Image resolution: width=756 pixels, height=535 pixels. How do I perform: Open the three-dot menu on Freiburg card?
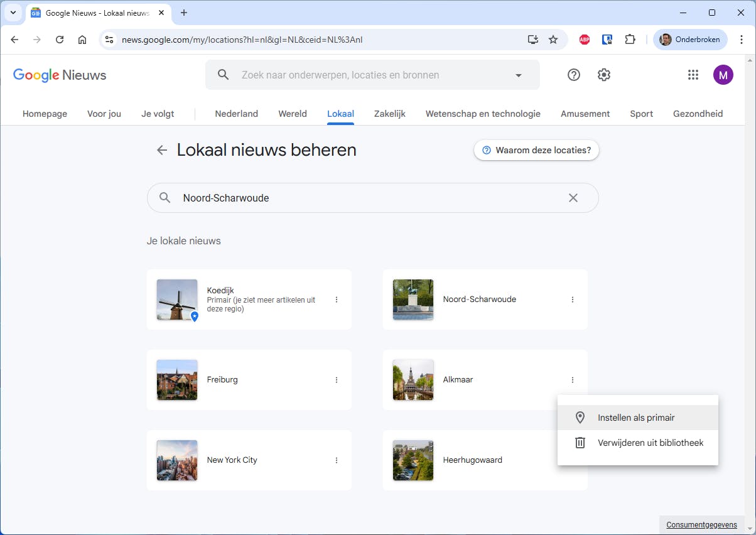[337, 380]
